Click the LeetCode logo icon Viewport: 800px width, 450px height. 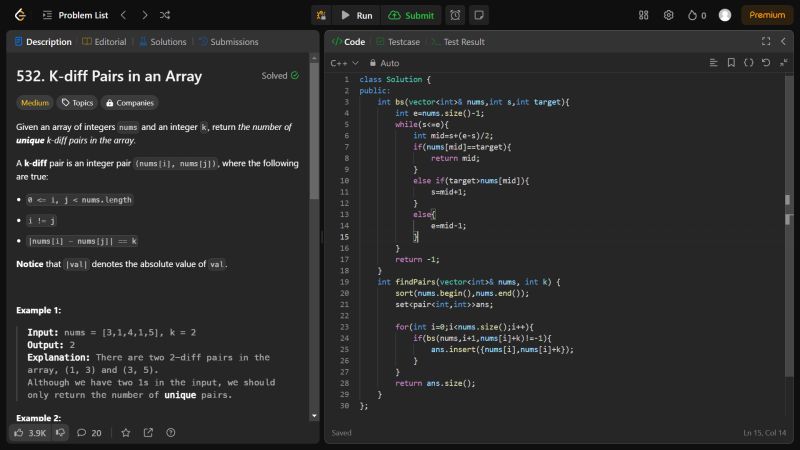(20, 15)
